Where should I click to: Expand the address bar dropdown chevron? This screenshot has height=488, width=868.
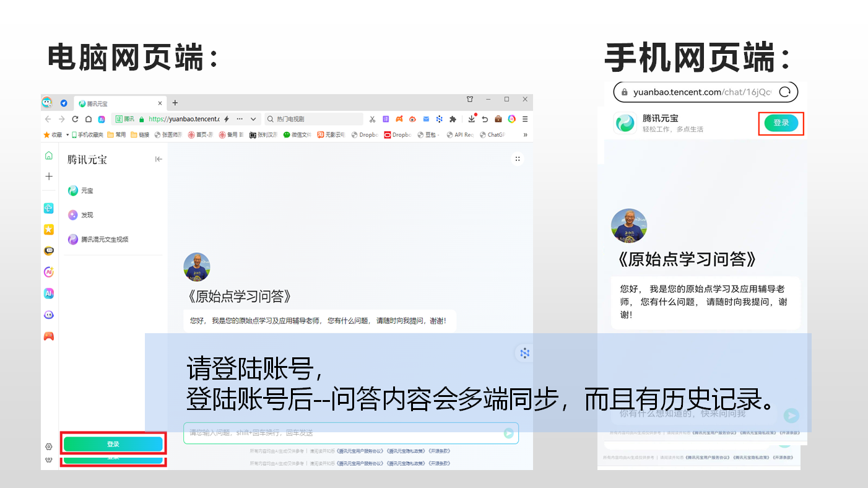pos(253,119)
